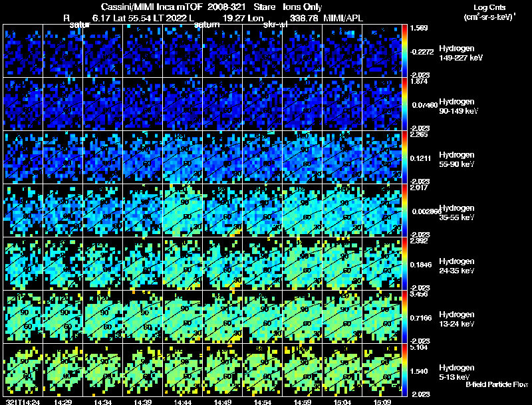The image size is (532, 405).
Task: Click the colorbar maximum value 3.456
Action: click(x=419, y=294)
